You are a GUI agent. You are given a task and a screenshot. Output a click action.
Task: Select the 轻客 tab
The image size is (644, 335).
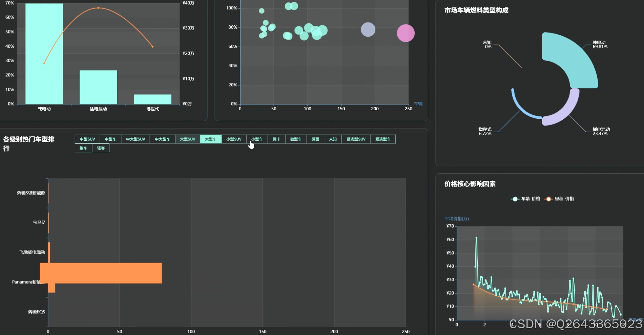101,148
